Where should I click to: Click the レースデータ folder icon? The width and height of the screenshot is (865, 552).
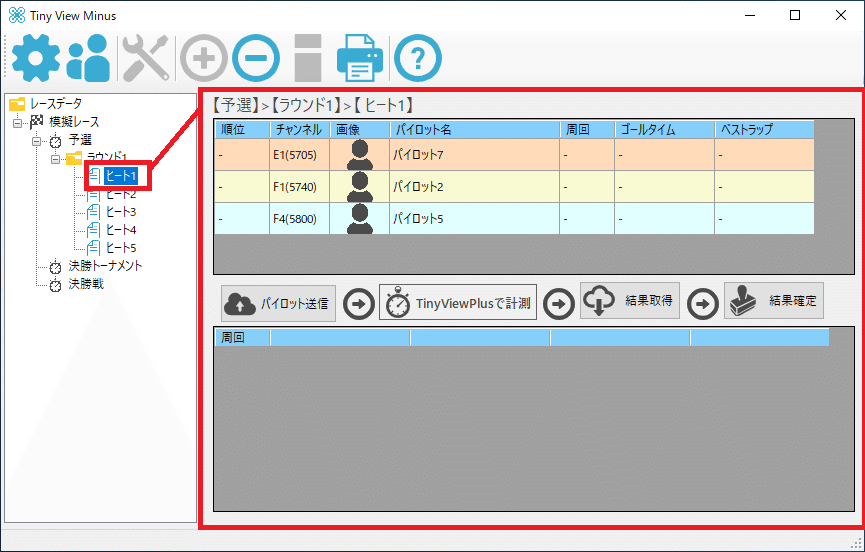[x=18, y=104]
